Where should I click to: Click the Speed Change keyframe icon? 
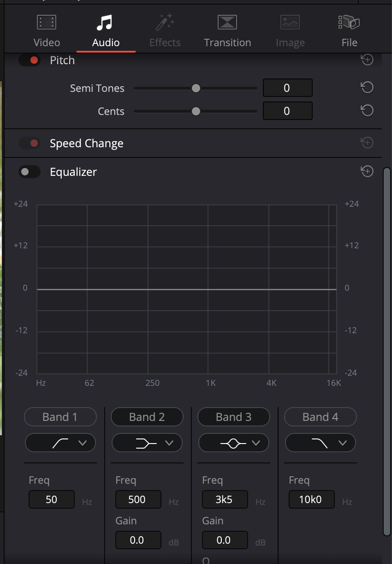coord(367,143)
